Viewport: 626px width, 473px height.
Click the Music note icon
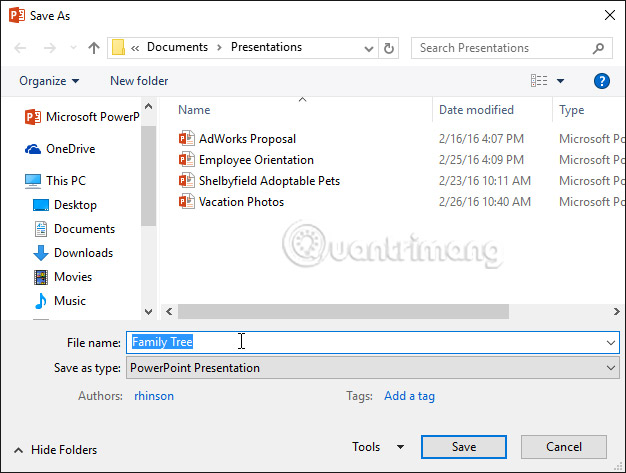[x=40, y=301]
